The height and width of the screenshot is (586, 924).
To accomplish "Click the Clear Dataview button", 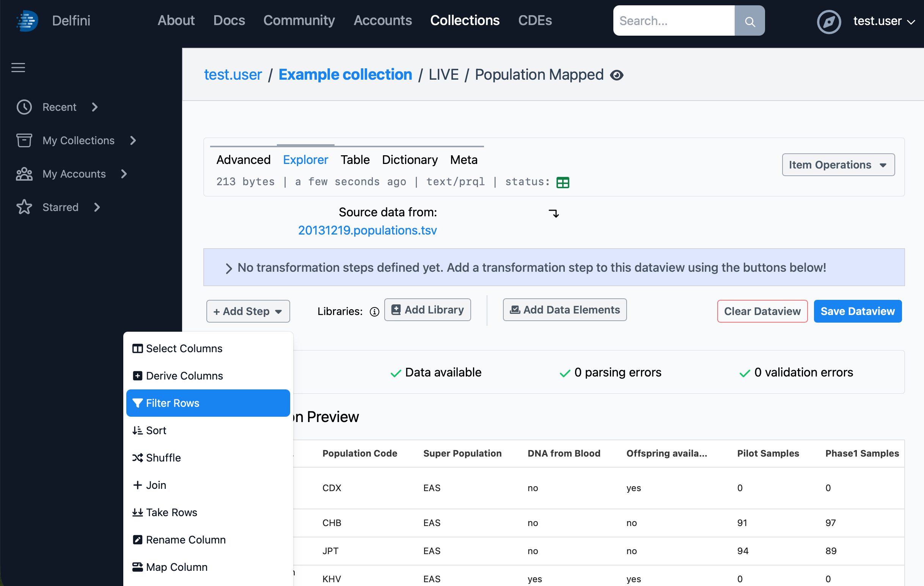I will tap(762, 311).
